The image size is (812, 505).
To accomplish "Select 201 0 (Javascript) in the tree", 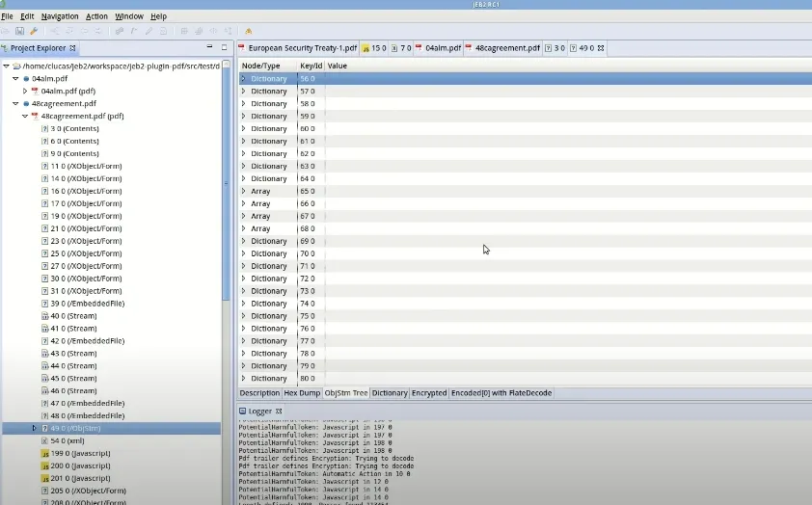I will [80, 478].
